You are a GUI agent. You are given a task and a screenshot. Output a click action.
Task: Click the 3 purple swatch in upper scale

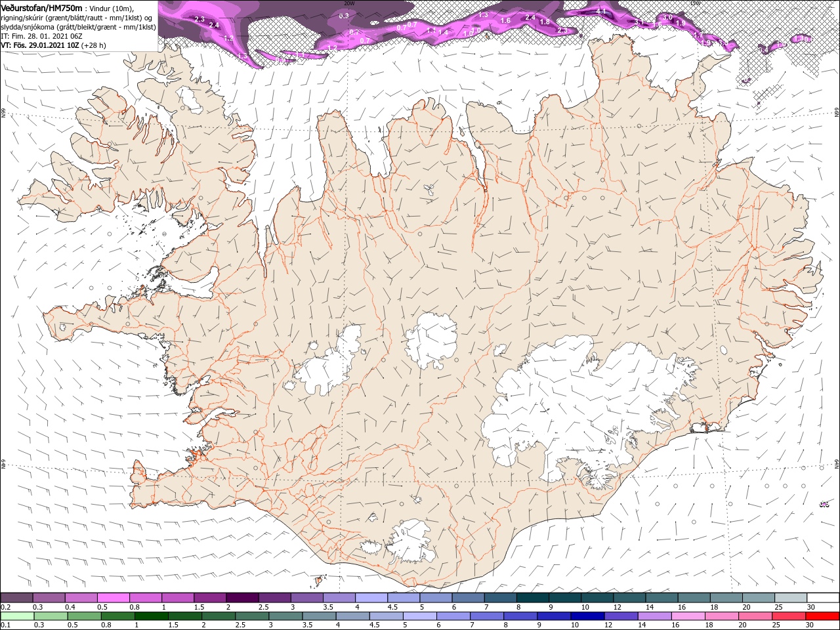pyautogui.click(x=307, y=598)
